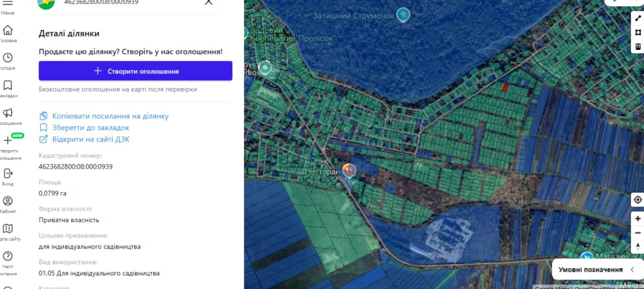The image size is (644, 289).
Task: Zoom out the map with minus
Action: 638,233
